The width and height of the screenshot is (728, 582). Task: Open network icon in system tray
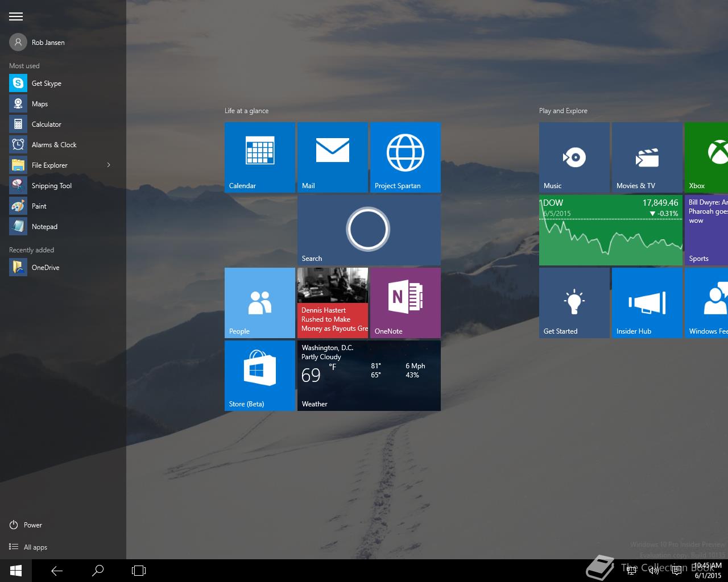pyautogui.click(x=631, y=571)
